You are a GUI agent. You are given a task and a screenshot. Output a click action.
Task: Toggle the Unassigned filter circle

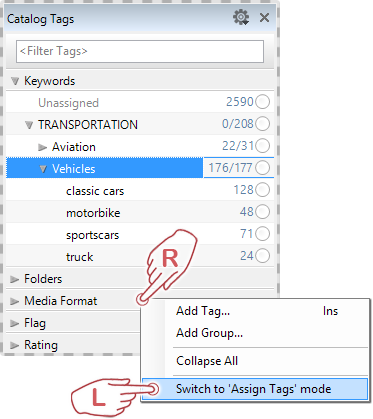point(263,102)
